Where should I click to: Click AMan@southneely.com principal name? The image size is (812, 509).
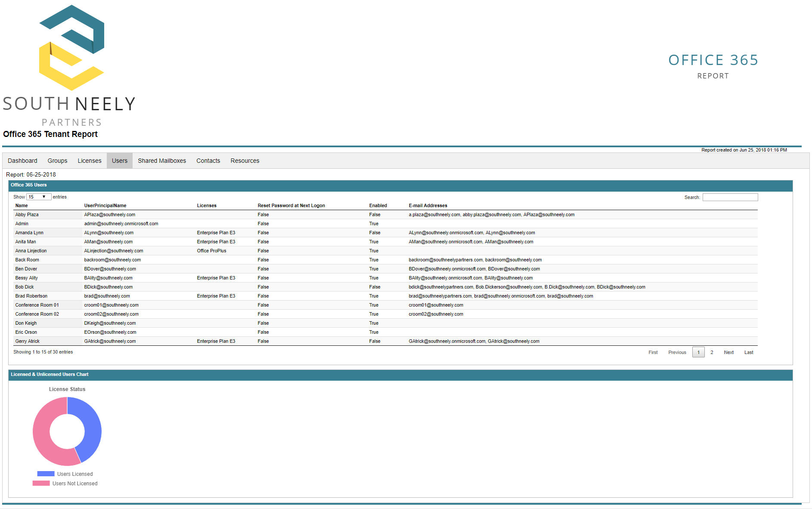[108, 242]
